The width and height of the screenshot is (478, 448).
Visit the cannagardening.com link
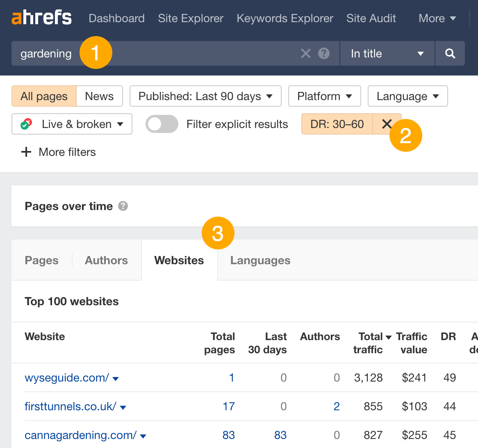click(x=80, y=435)
